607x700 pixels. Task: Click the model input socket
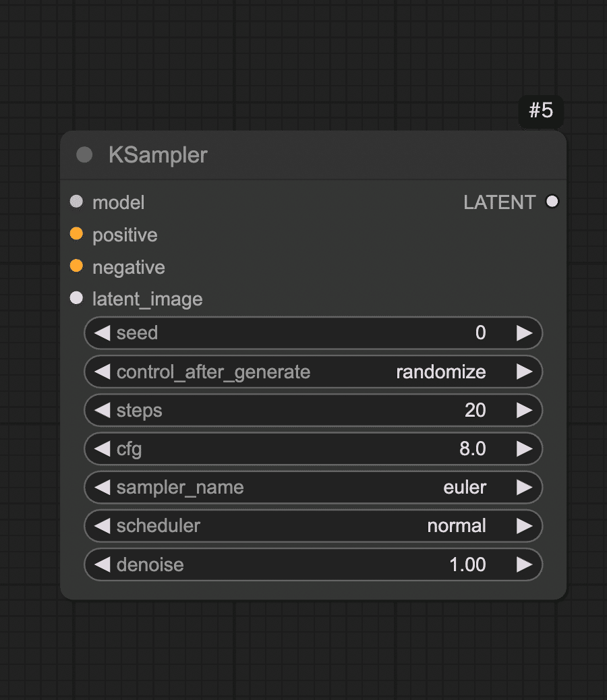[x=76, y=202]
